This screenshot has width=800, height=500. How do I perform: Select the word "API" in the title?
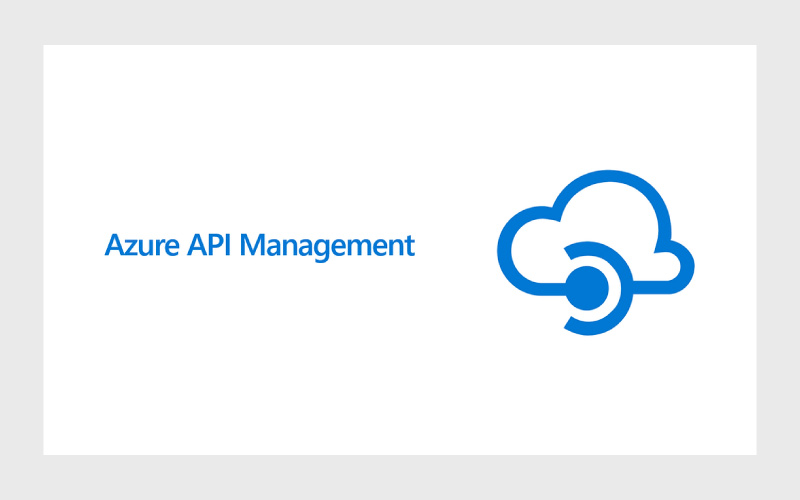(207, 245)
